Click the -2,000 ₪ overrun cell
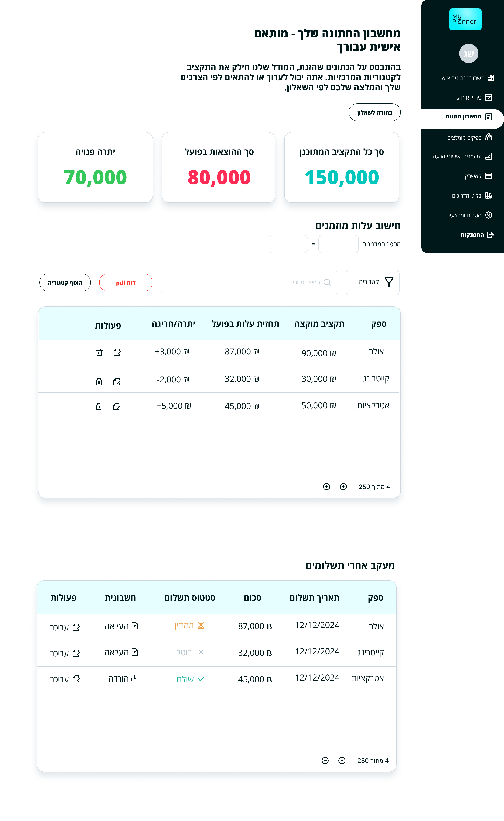This screenshot has width=504, height=821. [x=173, y=380]
